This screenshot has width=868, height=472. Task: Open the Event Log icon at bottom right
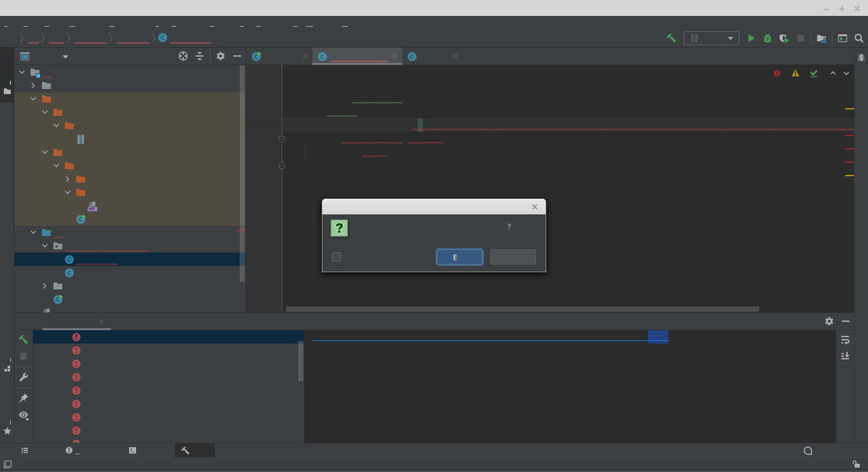point(808,450)
